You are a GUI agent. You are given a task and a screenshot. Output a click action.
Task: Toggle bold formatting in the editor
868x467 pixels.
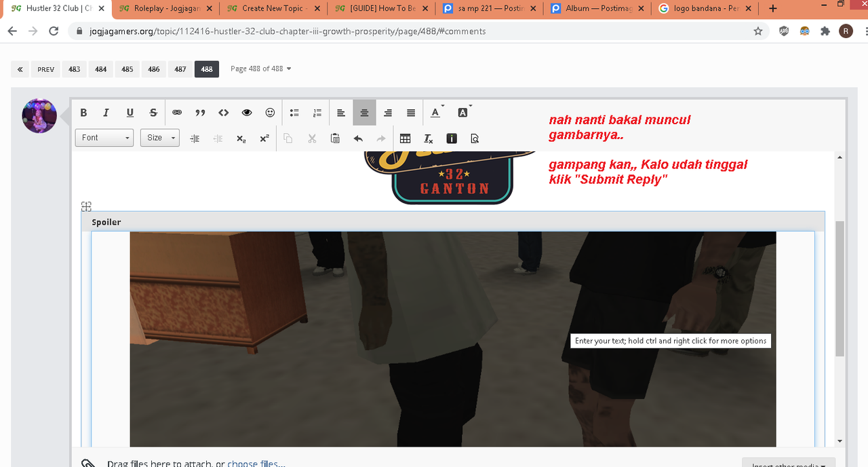tap(84, 113)
